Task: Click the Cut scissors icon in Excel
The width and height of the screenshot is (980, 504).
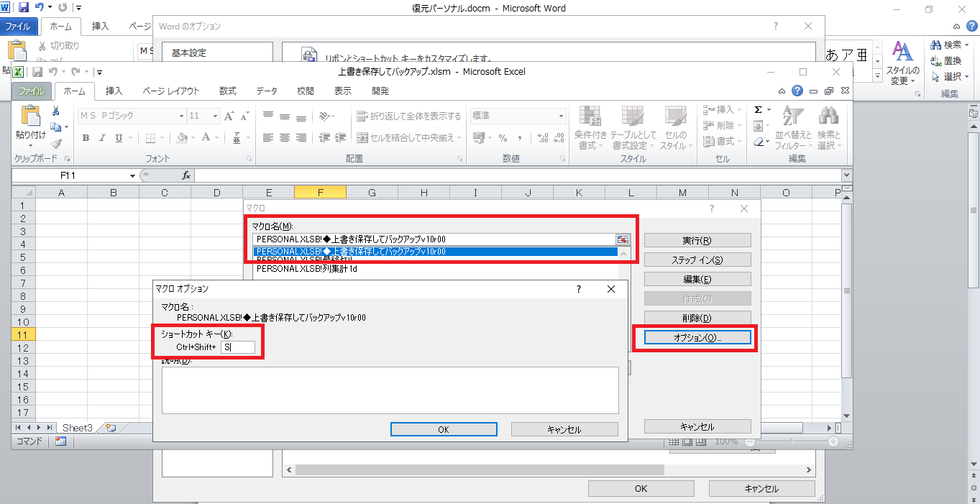Action: pos(55,111)
